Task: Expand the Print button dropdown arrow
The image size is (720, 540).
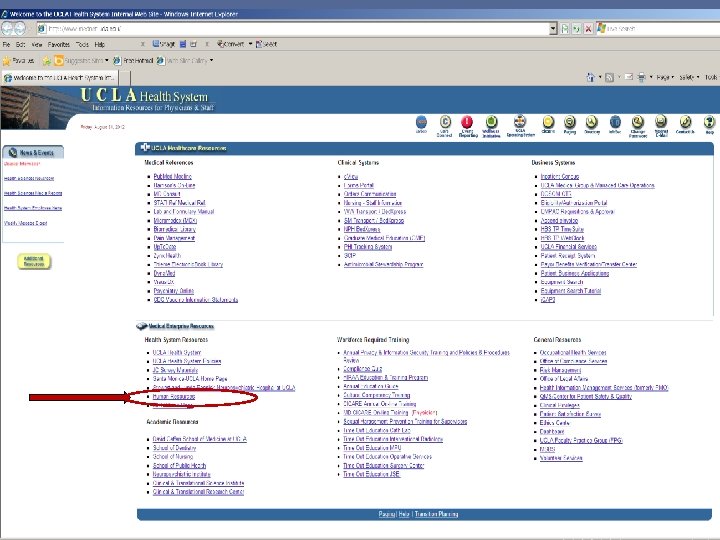Action: (x=651, y=77)
